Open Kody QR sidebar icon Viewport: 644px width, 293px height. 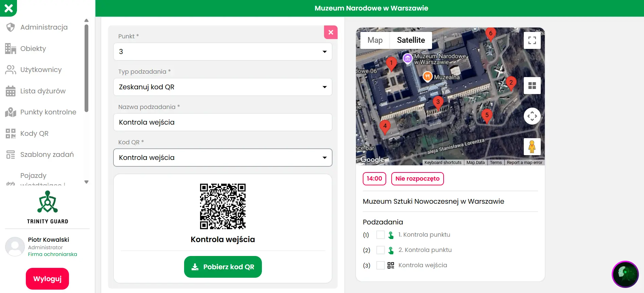coord(11,133)
